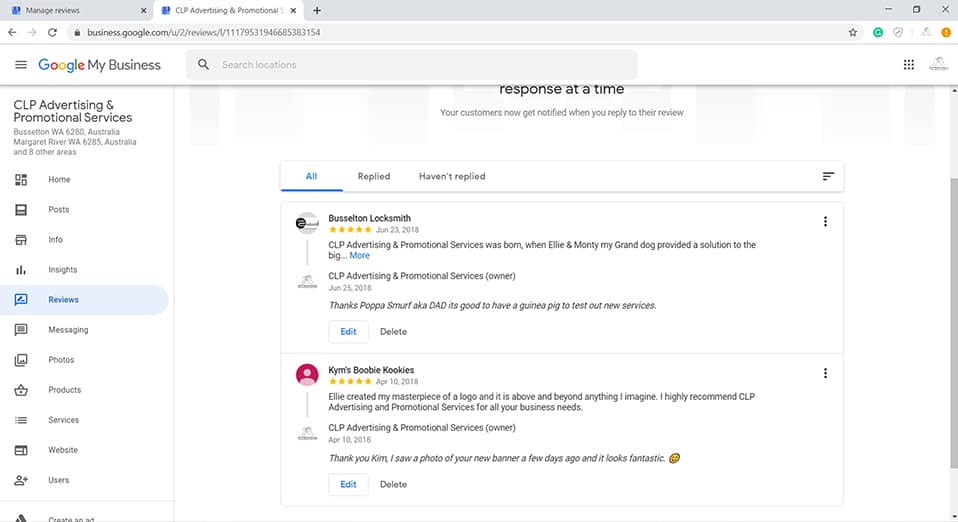The width and height of the screenshot is (958, 522).
Task: Click the Info storefront icon
Action: pos(21,240)
